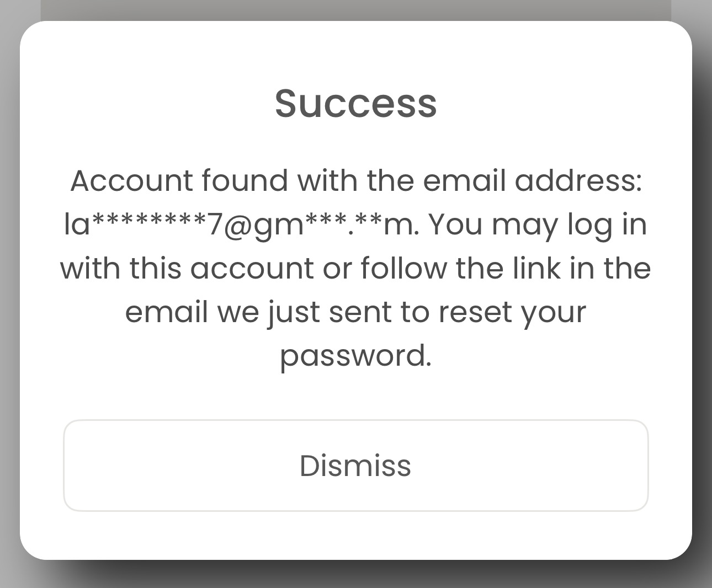
Task: Click the dimmed backdrop above the dialog
Action: pos(355,10)
